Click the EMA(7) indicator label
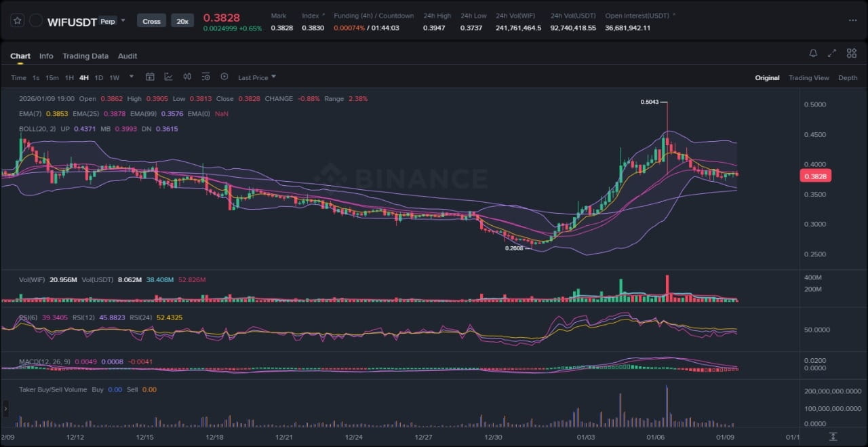Screen dimensions: 868x447 point(31,113)
